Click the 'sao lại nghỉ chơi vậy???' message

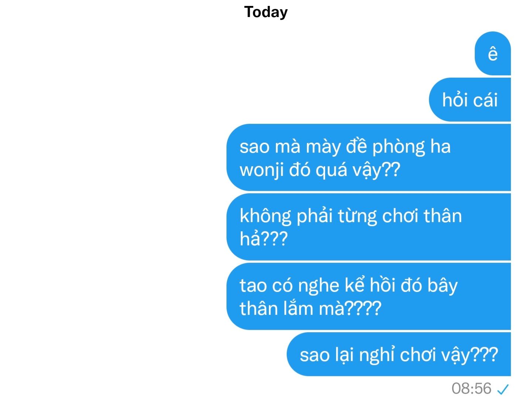399,354
